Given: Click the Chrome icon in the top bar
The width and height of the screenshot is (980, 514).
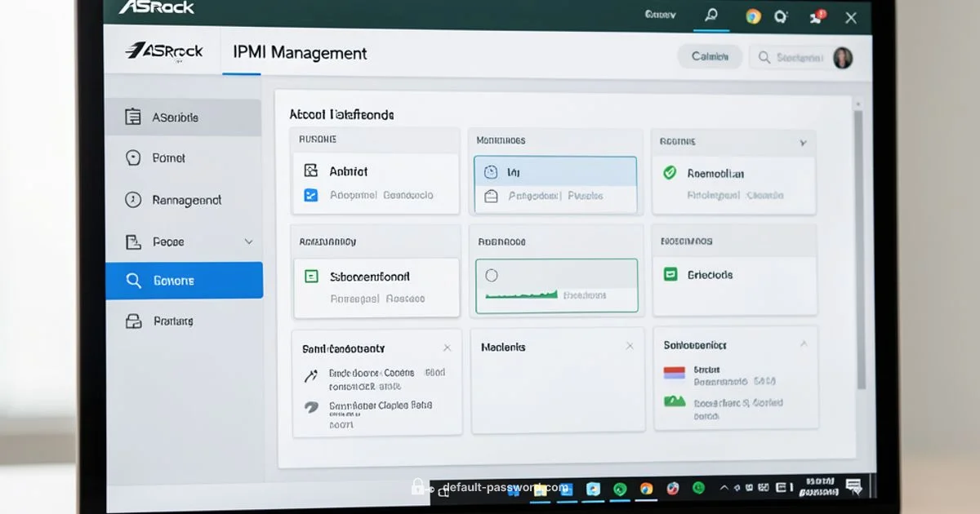Looking at the screenshot, I should point(753,16).
